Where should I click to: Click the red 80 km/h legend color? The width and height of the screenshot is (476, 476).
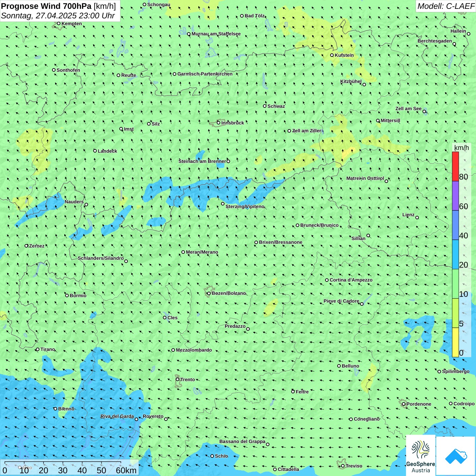click(x=455, y=166)
